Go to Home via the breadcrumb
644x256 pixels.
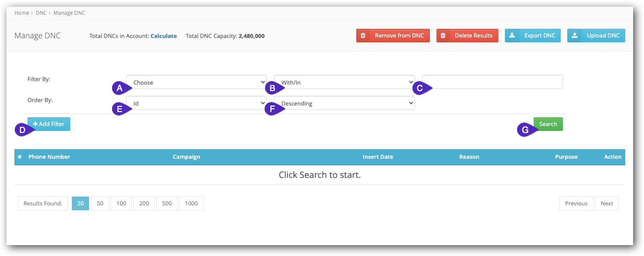22,13
